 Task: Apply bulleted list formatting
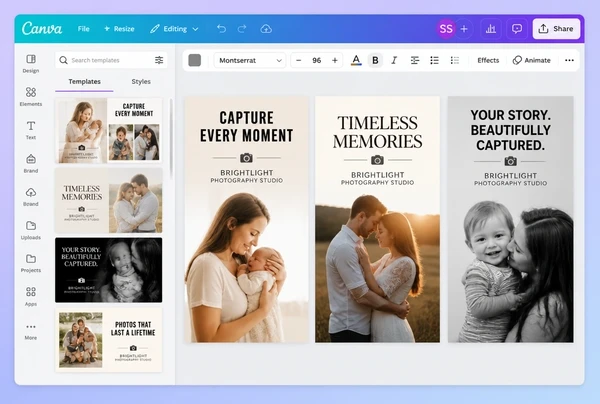coord(434,60)
